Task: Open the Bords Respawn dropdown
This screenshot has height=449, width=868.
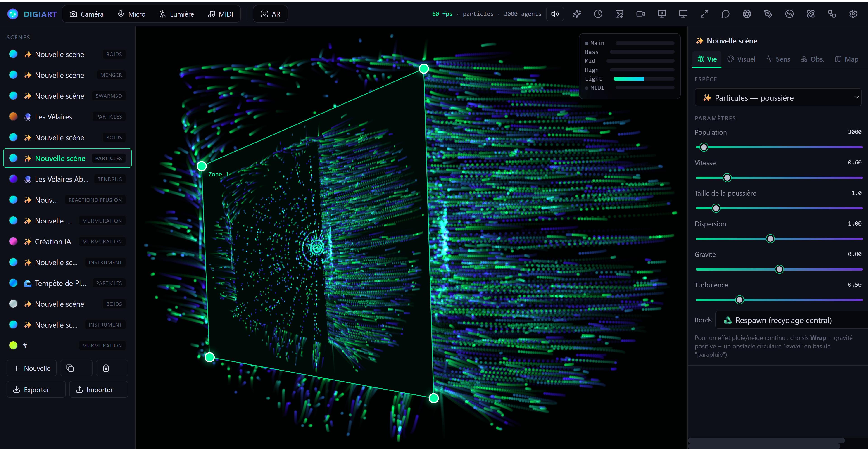Action: point(791,320)
